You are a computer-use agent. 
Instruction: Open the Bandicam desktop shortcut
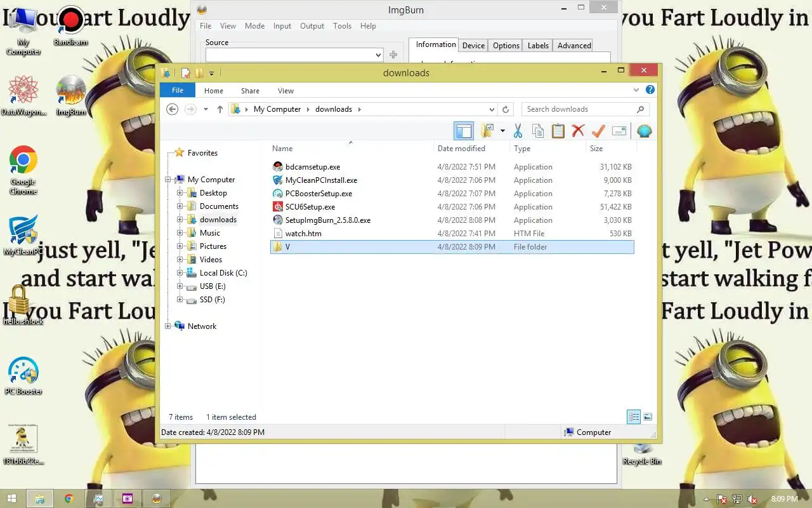coord(70,27)
